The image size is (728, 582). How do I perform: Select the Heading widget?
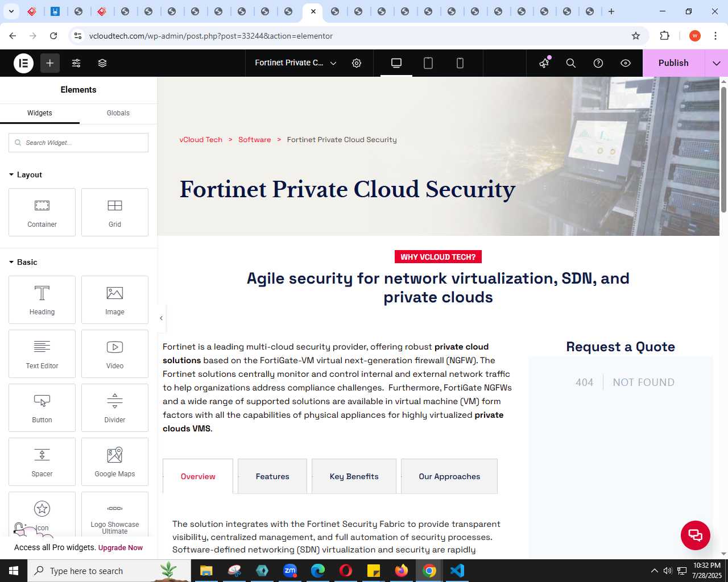42,300
